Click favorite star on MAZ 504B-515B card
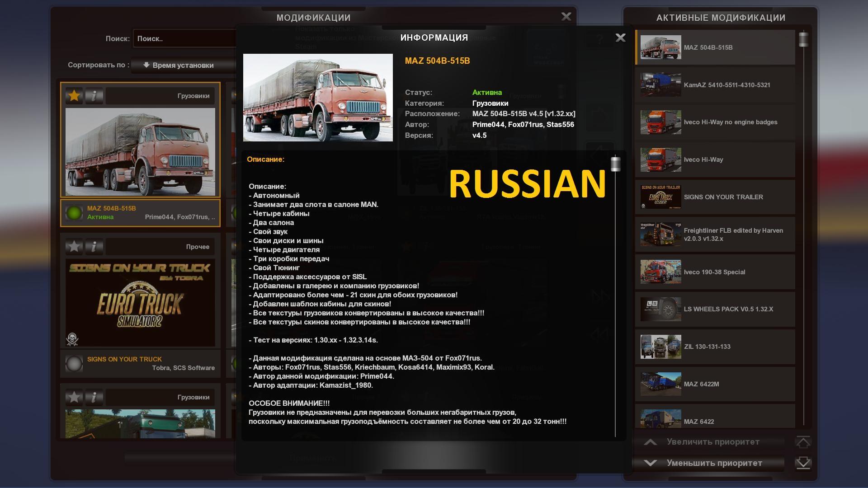 tap(74, 96)
